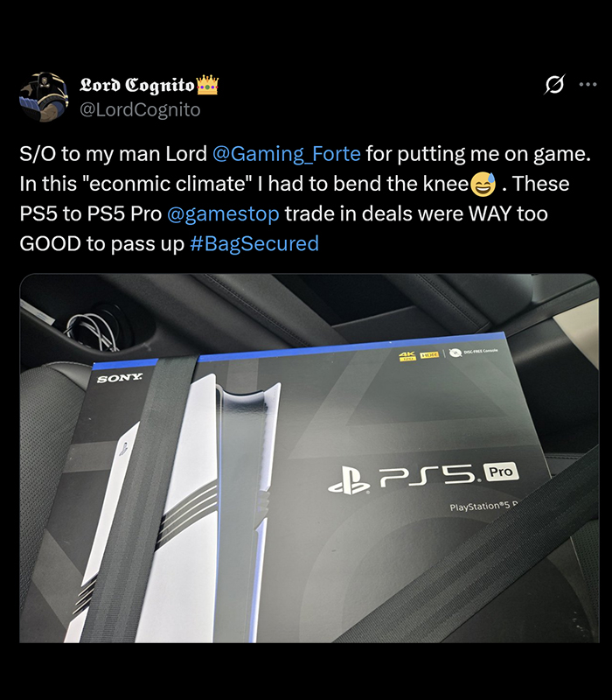Image resolution: width=612 pixels, height=700 pixels.
Task: Click the Disc-Free Console icon on the box
Action: coord(455,353)
